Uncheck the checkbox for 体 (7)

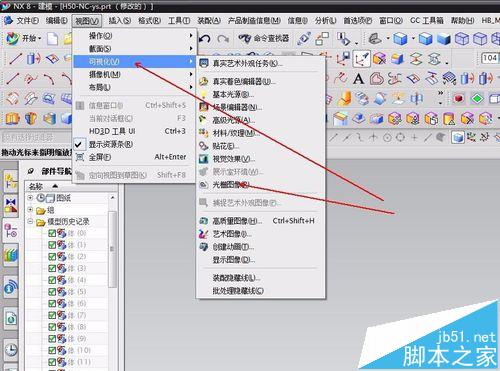coord(52,315)
